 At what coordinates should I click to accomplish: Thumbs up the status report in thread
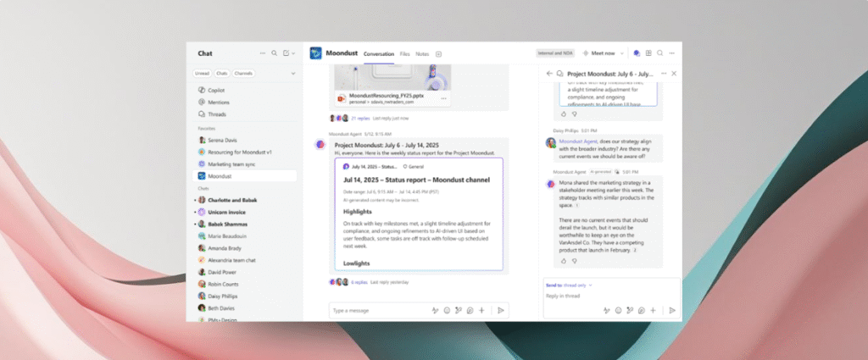[x=564, y=114]
